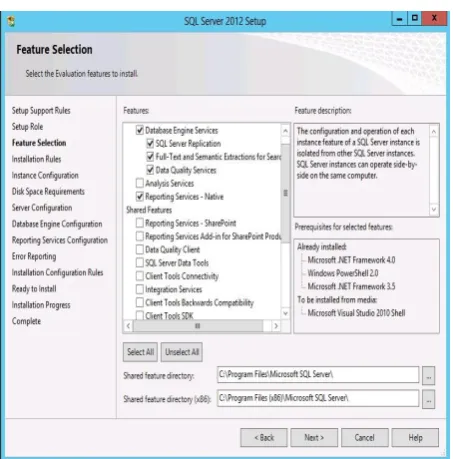
Task: Select Installation Configuration Rules step
Action: coord(57,272)
